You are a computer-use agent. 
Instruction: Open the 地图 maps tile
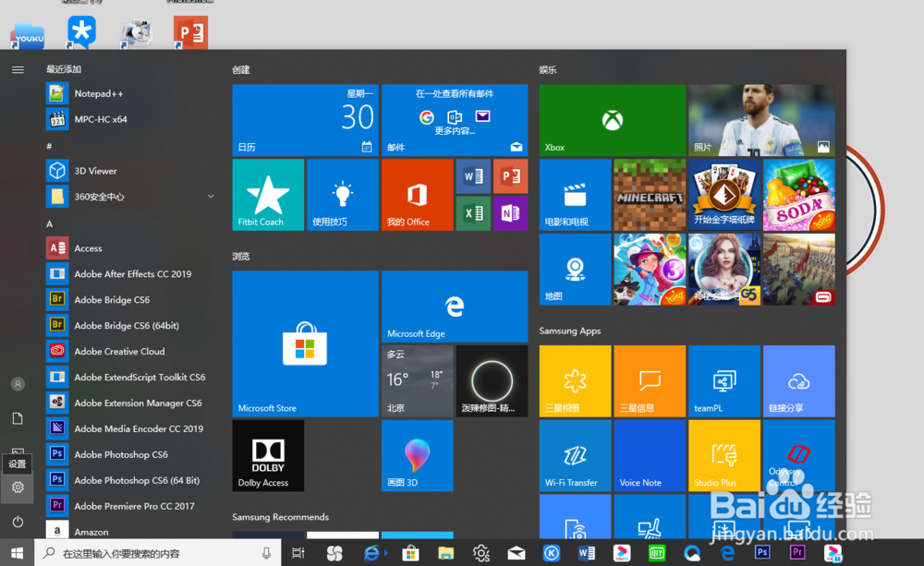[575, 269]
